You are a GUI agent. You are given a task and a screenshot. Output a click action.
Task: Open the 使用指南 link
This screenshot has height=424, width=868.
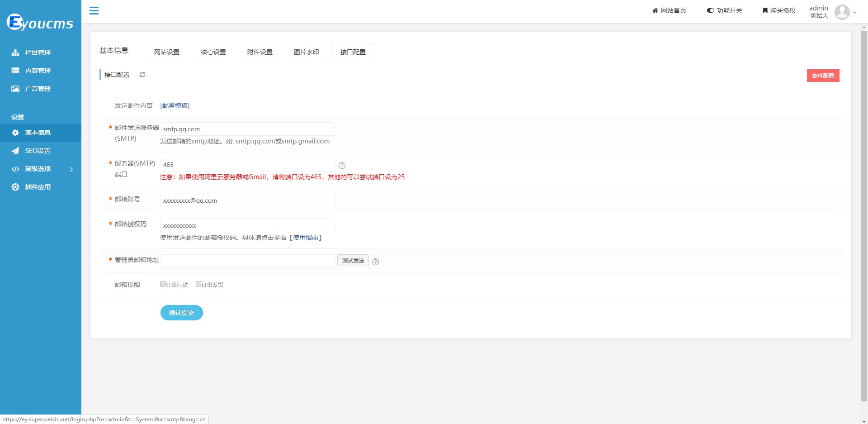coord(306,238)
